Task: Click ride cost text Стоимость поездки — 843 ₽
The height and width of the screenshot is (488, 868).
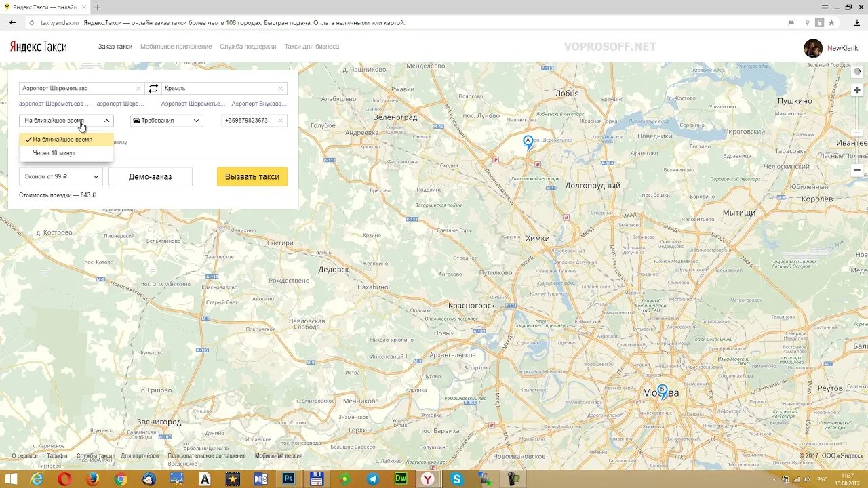Action: coord(58,195)
